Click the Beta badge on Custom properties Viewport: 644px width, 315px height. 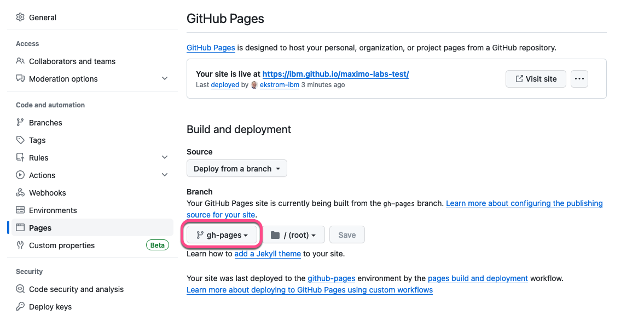pos(158,245)
